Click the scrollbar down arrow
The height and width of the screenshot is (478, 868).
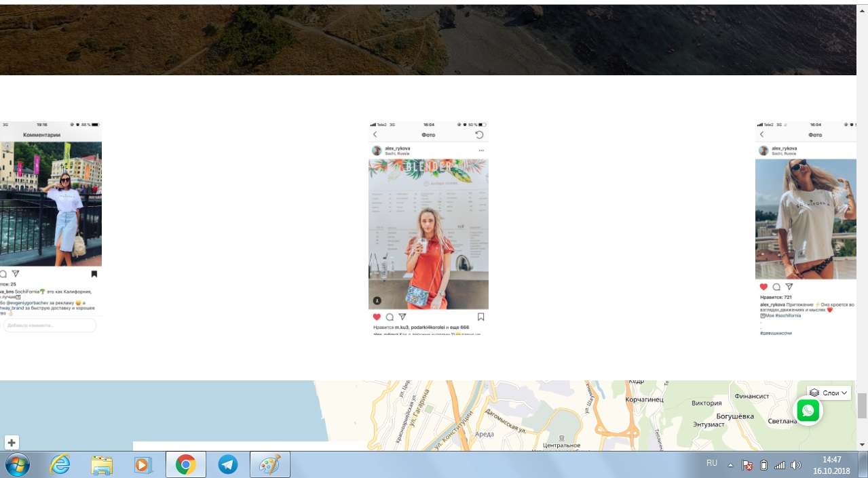click(862, 445)
